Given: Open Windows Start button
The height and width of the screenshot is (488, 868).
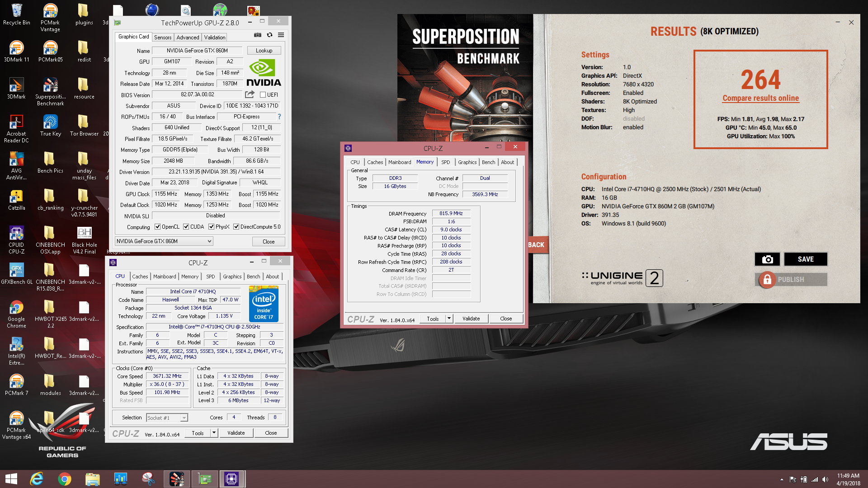Looking at the screenshot, I should [11, 479].
